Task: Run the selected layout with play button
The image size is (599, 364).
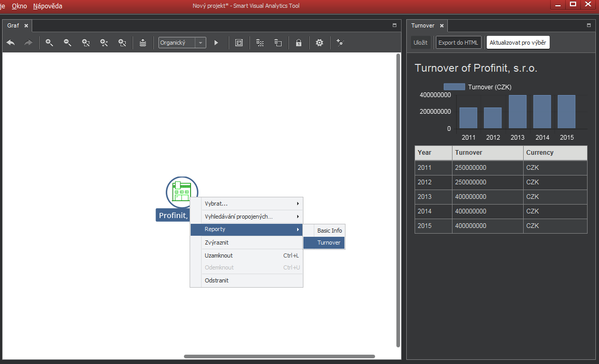Action: [x=217, y=43]
